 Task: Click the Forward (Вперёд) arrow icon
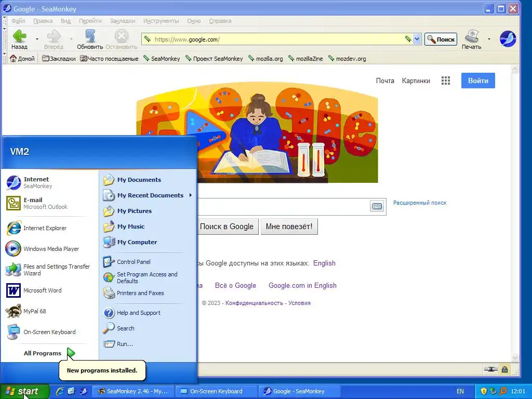(54, 36)
